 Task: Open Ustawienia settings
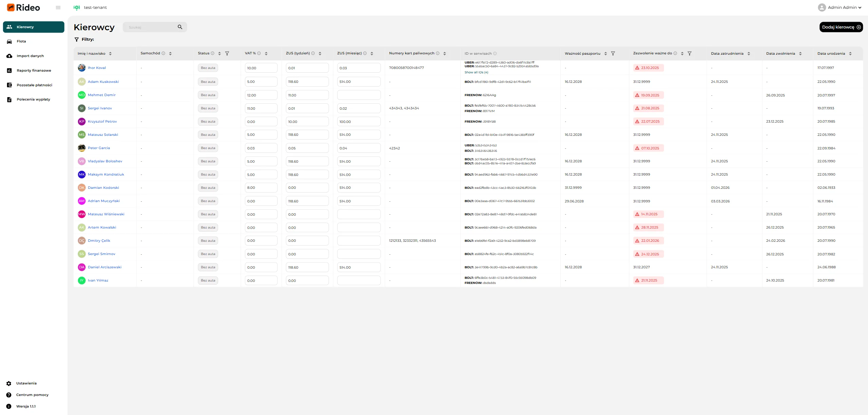tap(22, 383)
